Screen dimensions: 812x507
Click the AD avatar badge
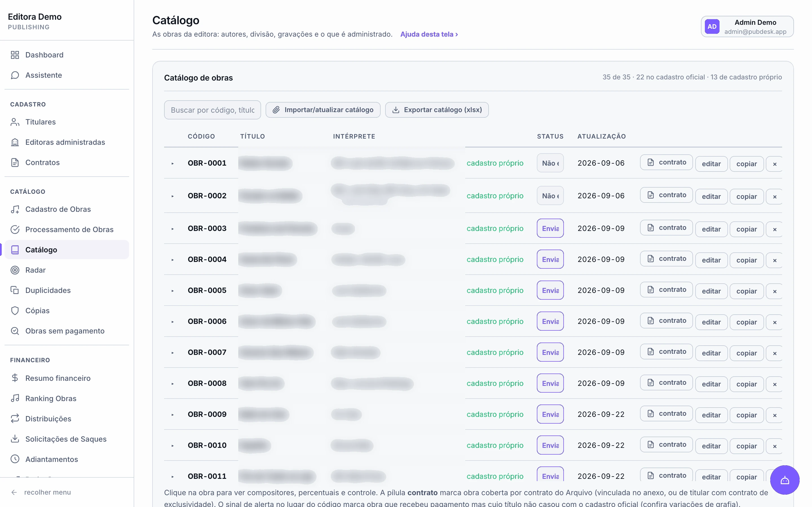click(x=712, y=26)
